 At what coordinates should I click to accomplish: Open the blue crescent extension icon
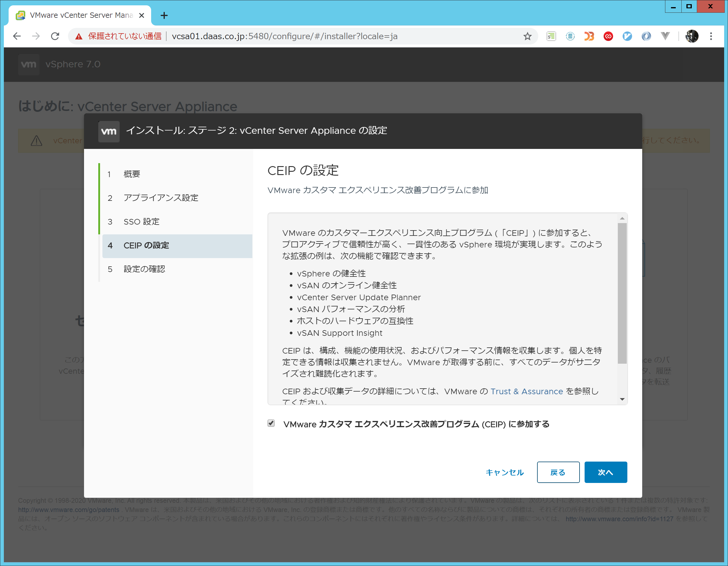pyautogui.click(x=646, y=36)
